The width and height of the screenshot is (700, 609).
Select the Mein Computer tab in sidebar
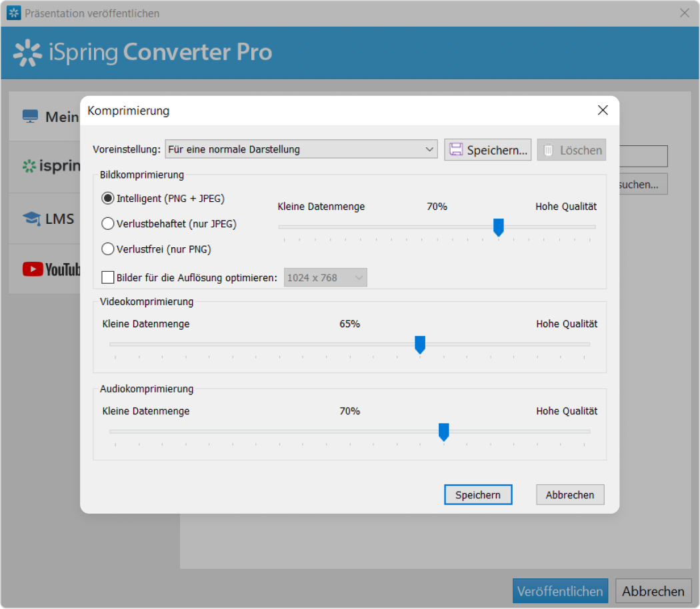45,117
